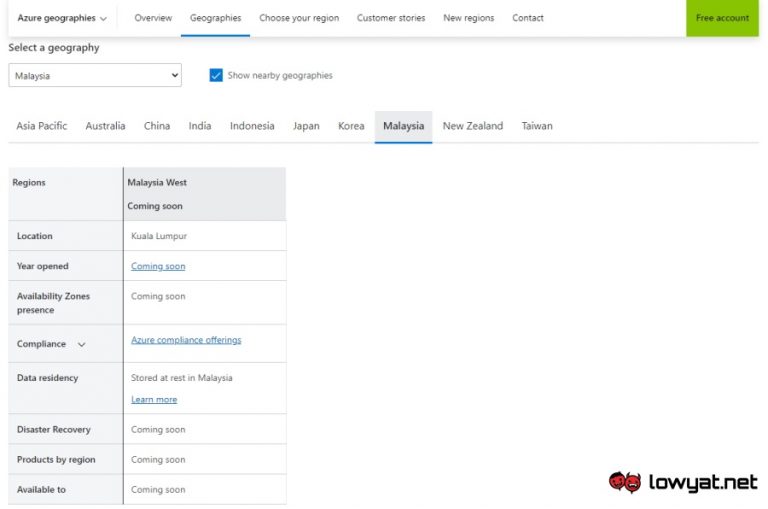Click the Free account button
Screen dimensions: 768x509
(x=722, y=18)
